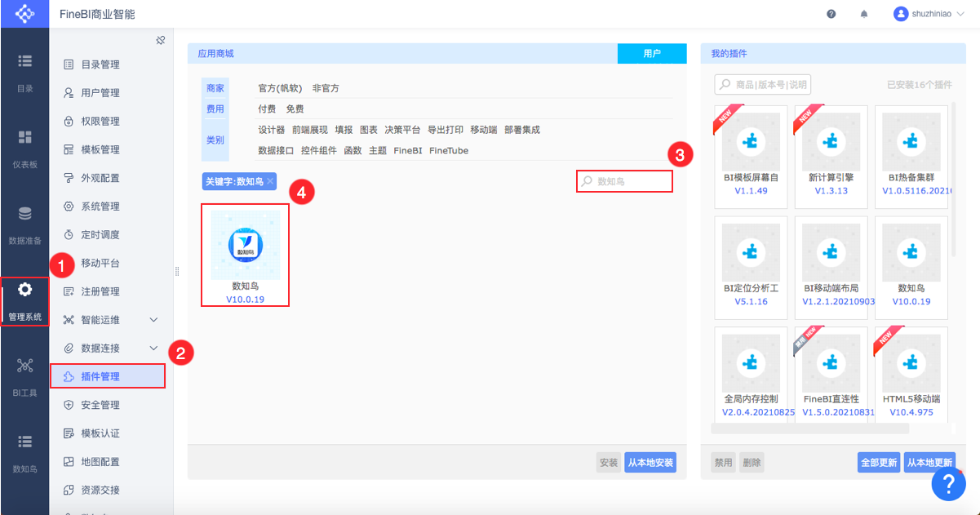Open the 数据准备 section

tap(24, 225)
